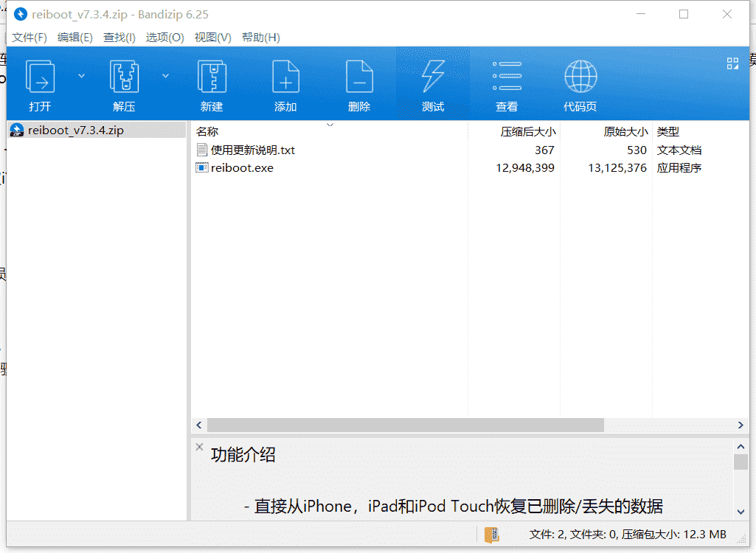Expand the dropdown arrow next to 打开
The image size is (756, 553).
[81, 76]
